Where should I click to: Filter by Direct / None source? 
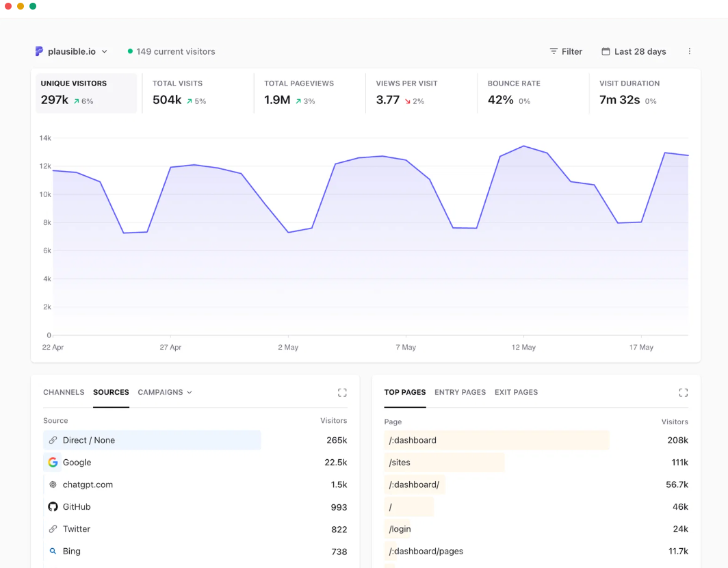tap(89, 440)
